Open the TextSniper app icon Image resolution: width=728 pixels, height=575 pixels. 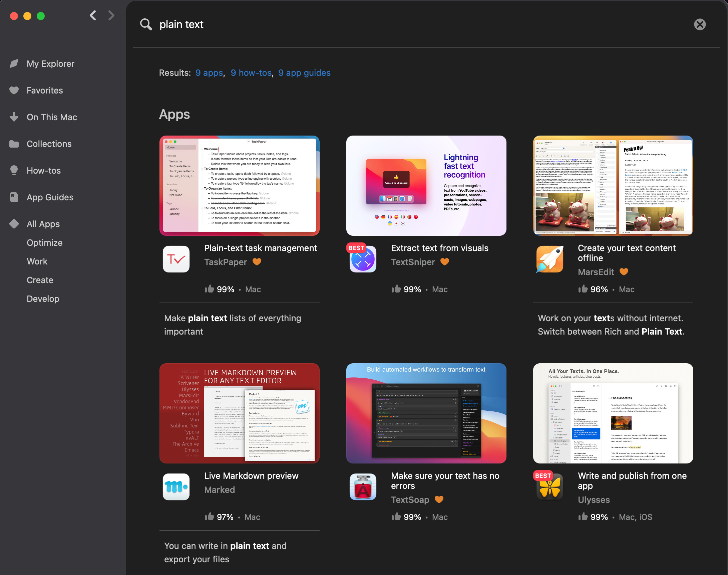pos(363,259)
